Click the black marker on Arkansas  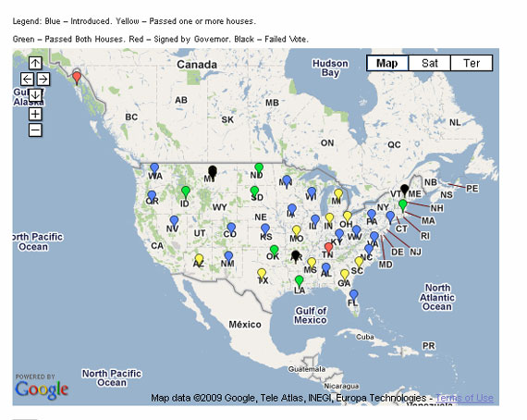click(x=296, y=256)
